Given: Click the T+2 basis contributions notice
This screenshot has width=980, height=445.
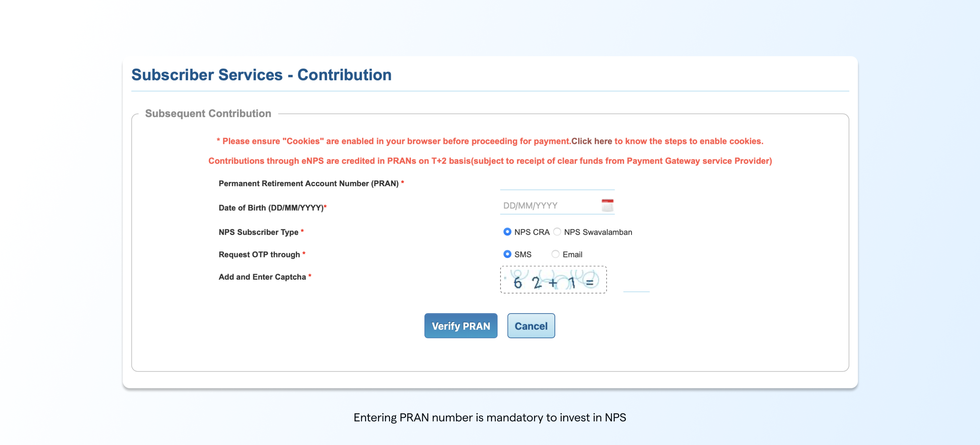Looking at the screenshot, I should click(x=490, y=161).
